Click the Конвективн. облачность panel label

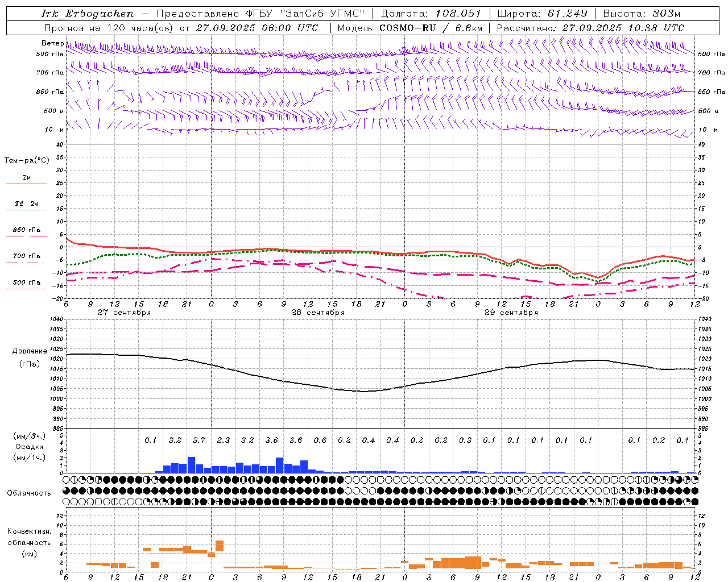click(x=29, y=537)
